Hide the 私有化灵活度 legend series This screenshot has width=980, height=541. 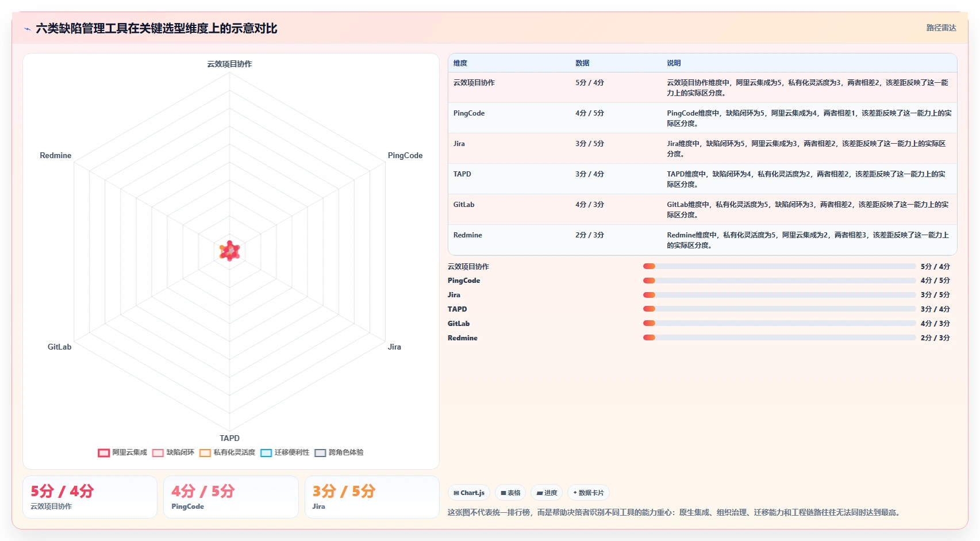pos(228,452)
